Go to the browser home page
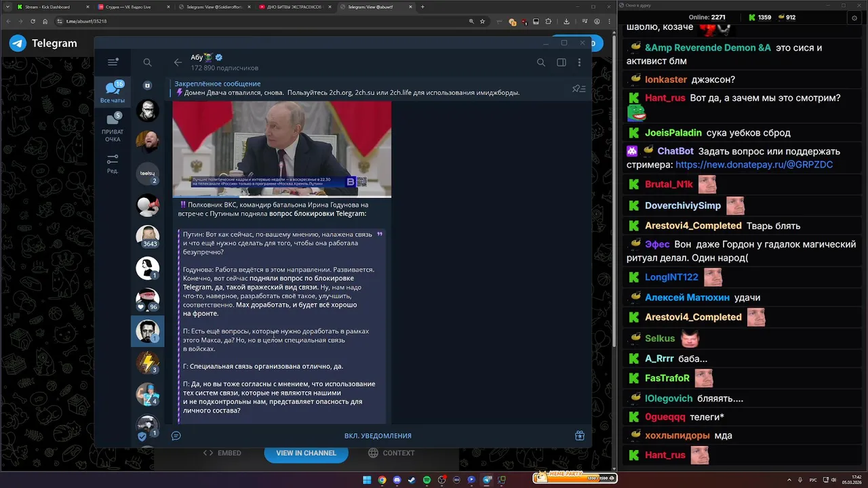This screenshot has width=868, height=488. tap(45, 21)
